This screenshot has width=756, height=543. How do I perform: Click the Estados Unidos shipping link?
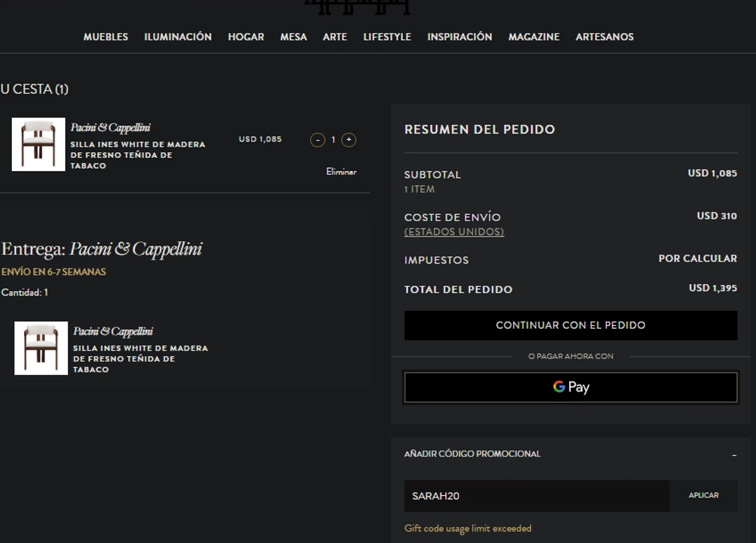454,232
